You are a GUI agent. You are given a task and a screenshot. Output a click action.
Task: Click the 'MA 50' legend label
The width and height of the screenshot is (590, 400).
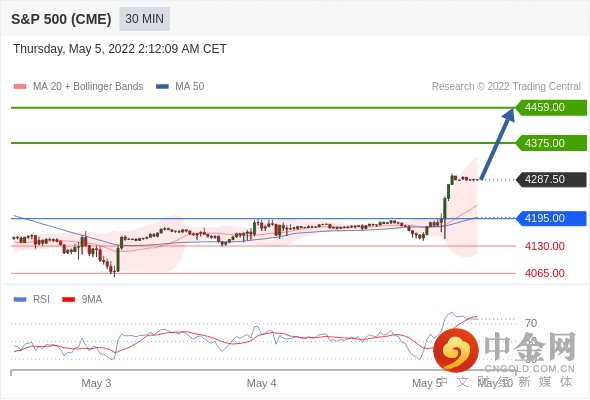[x=190, y=87]
